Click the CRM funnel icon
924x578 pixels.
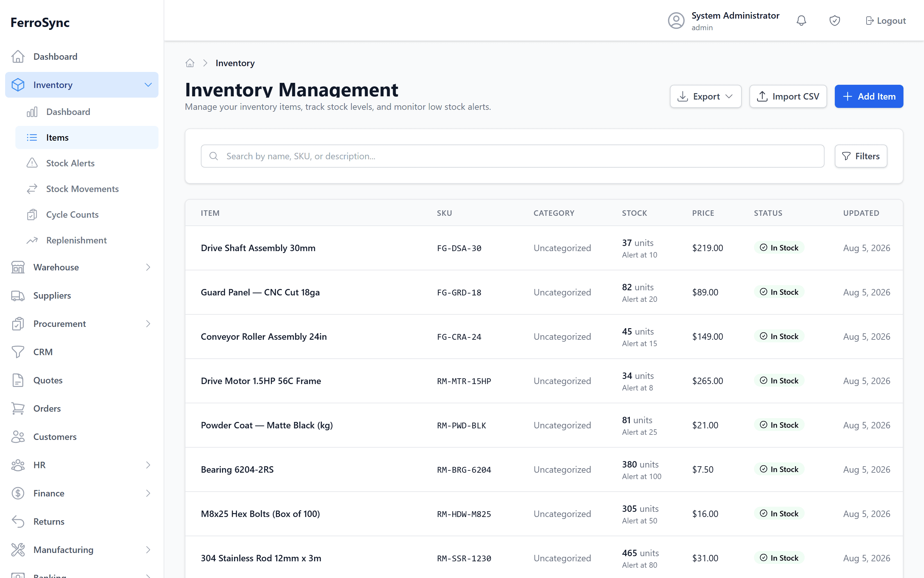[x=18, y=352]
